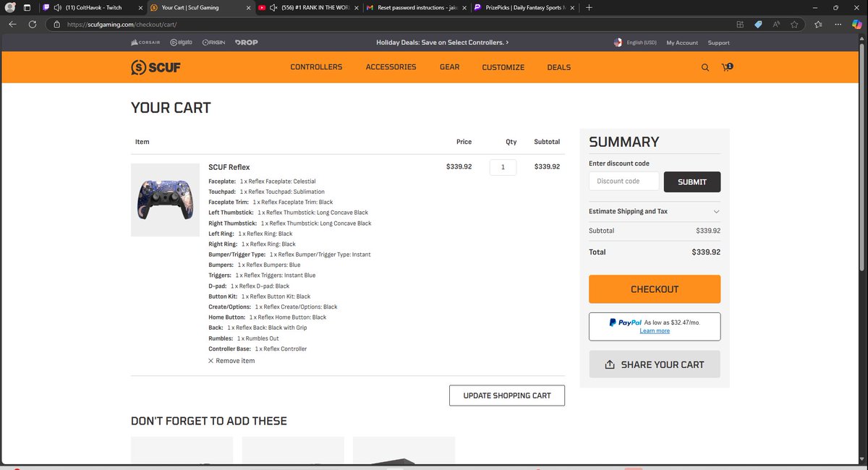Open the tab actions menu icon
The height and width of the screenshot is (470, 868).
[27, 7]
